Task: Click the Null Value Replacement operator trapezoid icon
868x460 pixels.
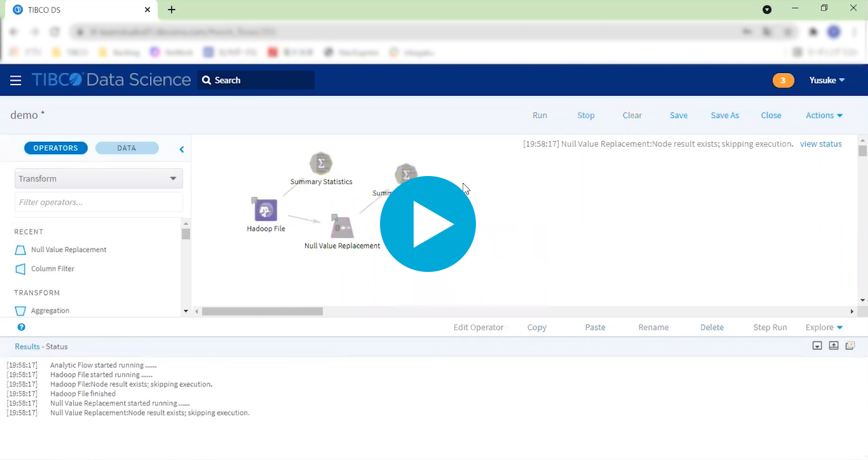Action: [x=20, y=250]
